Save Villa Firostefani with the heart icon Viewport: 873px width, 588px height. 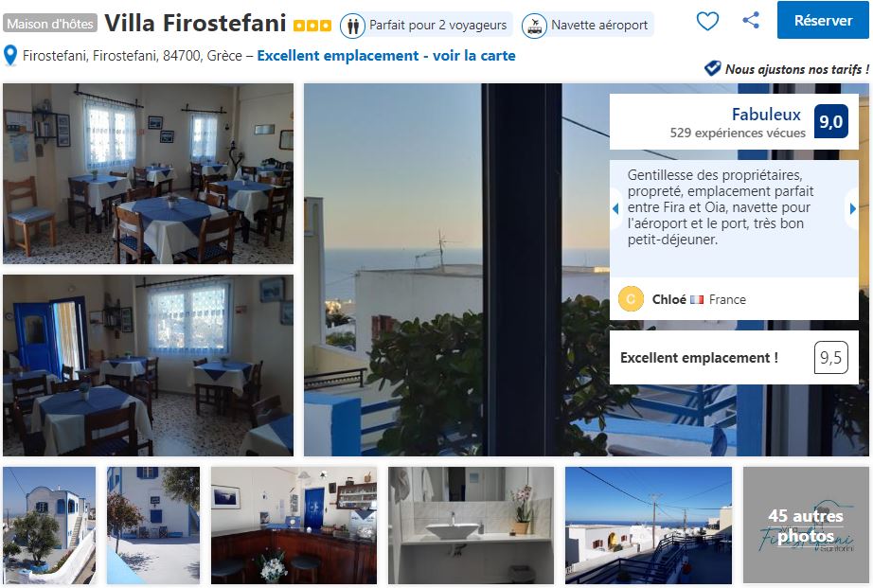[x=707, y=21]
